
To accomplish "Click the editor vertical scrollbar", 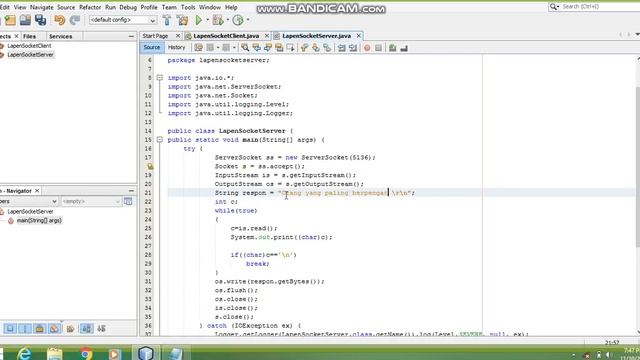I will coord(638,167).
